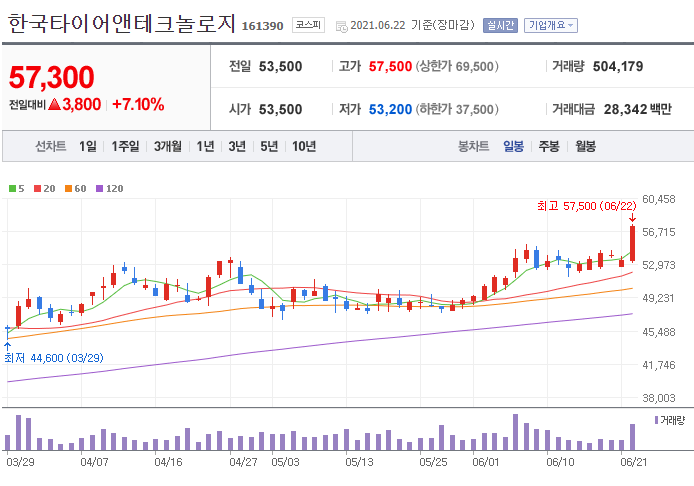Click the 하한가 37,500 text

[457, 109]
